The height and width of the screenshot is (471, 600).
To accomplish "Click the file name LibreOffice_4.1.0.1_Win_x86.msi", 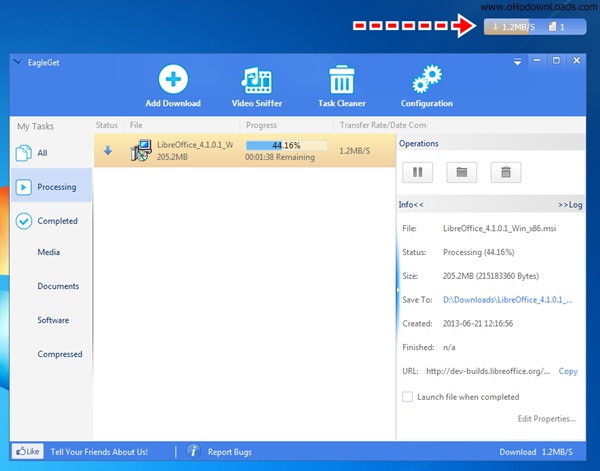I will click(x=499, y=228).
